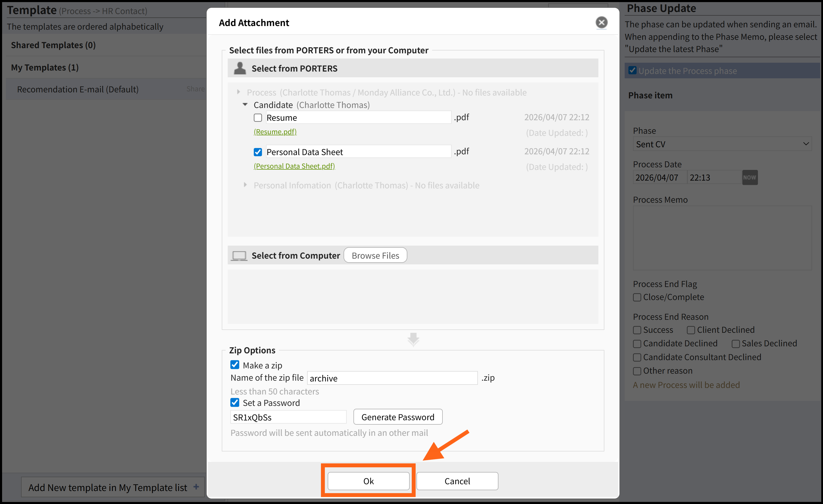Select the Recomendation E-mail (Default) template
The height and width of the screenshot is (504, 823).
[x=78, y=89]
